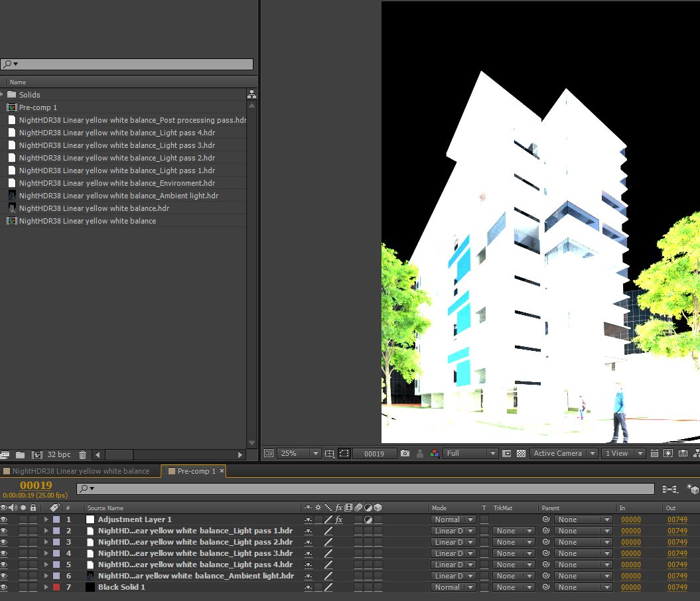Open the Composition Mini-Flowchart icon in timeline
The image size is (700, 601).
(x=669, y=490)
